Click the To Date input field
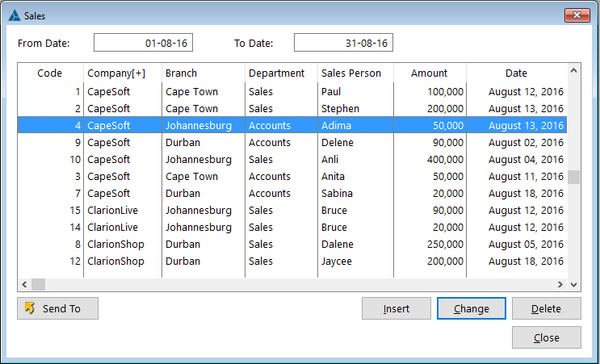Screen dimensions: 600x364 (x=343, y=43)
